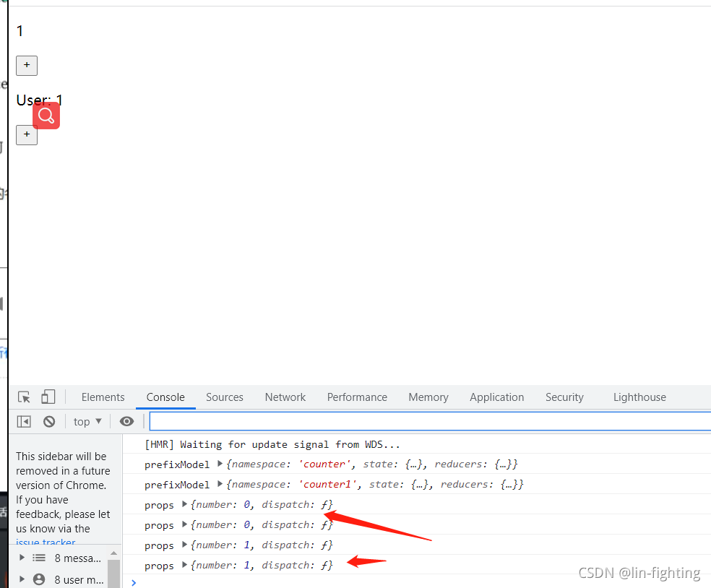Image resolution: width=711 pixels, height=588 pixels.
Task: Toggle the console sidebar panel icon
Action: pos(24,422)
